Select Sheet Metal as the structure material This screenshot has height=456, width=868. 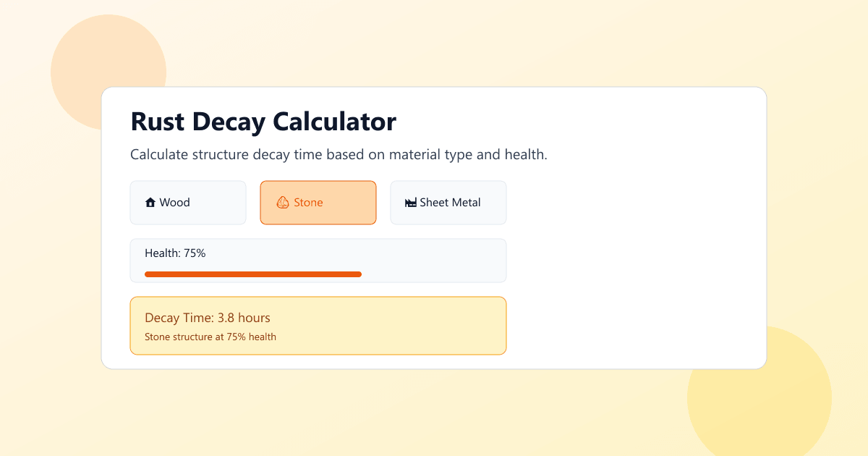(x=448, y=203)
